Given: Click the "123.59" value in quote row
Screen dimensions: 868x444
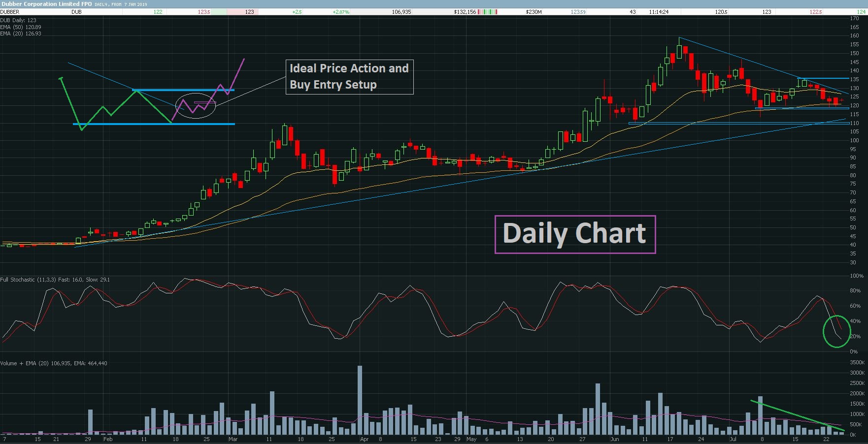Looking at the screenshot, I should tap(578, 12).
